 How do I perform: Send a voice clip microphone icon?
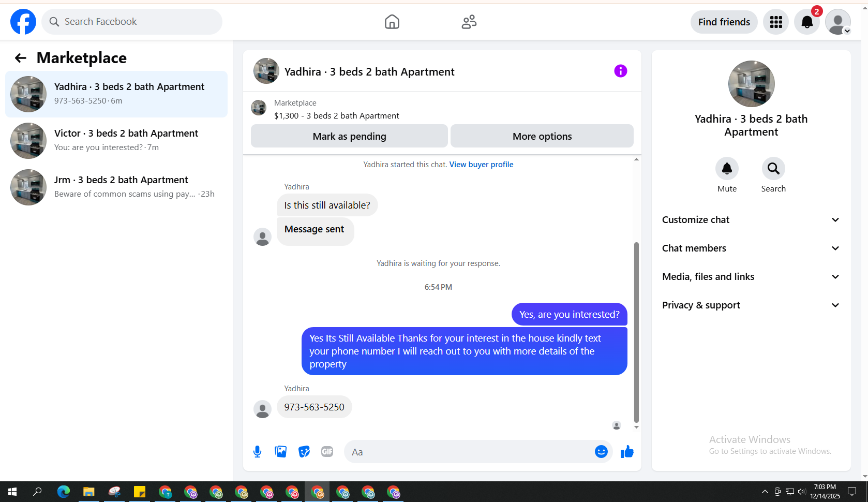258,452
